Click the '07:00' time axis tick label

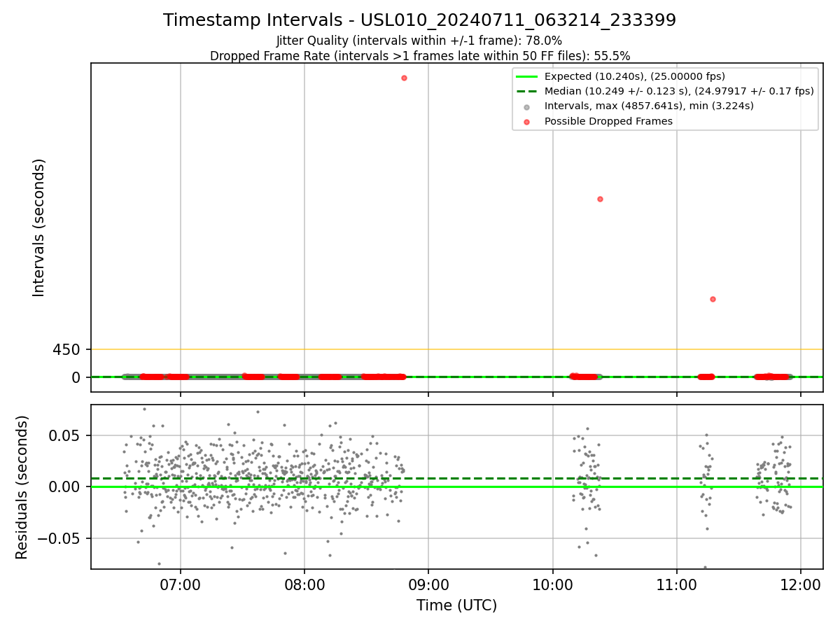(181, 584)
